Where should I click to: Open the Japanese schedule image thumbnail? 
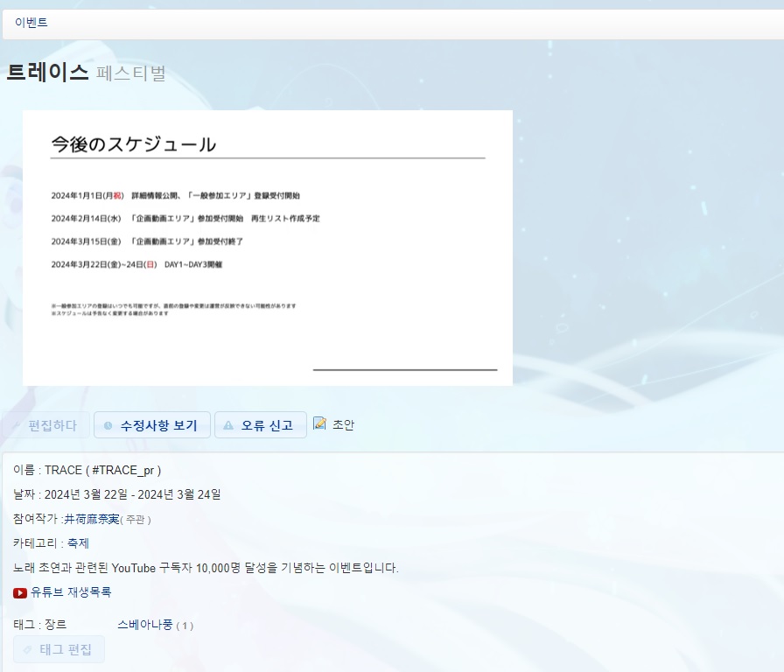click(x=268, y=248)
